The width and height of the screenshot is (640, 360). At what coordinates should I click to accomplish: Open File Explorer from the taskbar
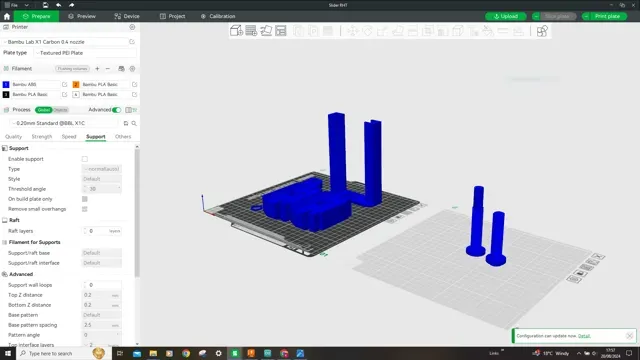[153, 353]
